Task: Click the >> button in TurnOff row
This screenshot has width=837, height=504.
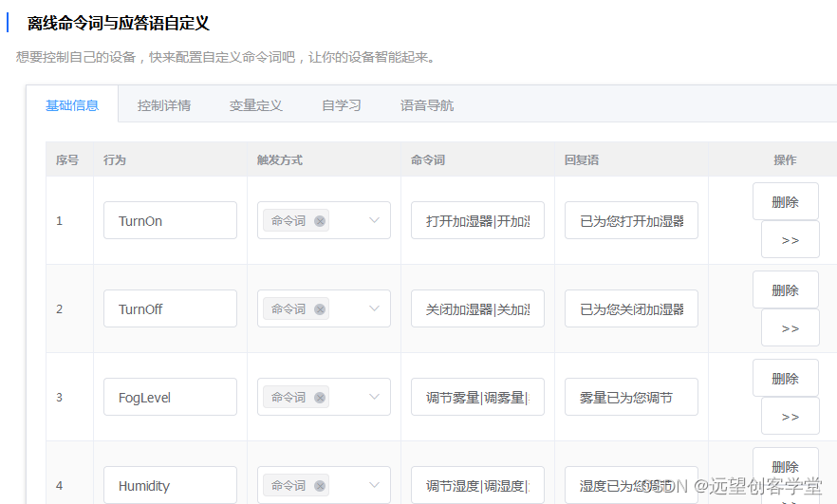Action: pyautogui.click(x=790, y=327)
